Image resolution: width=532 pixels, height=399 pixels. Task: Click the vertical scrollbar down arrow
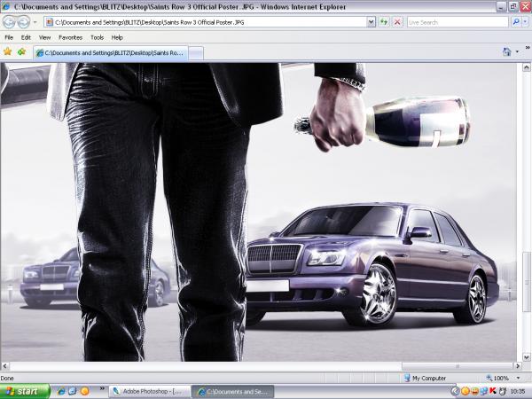526,356
